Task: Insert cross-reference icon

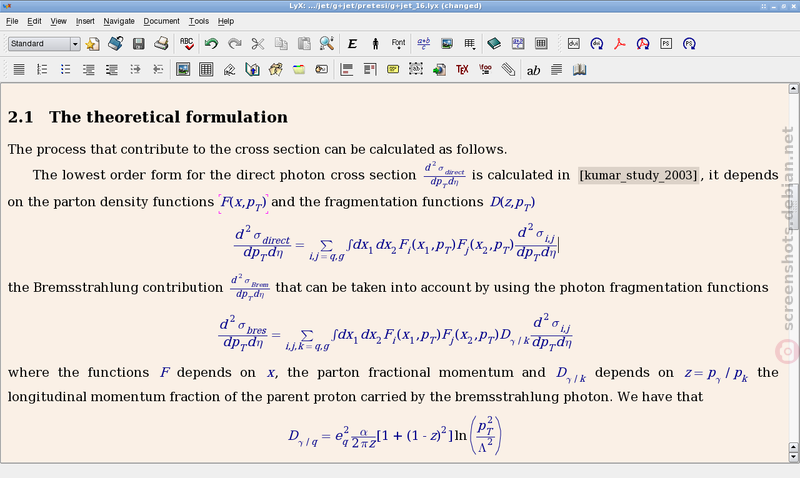Action: tap(253, 69)
